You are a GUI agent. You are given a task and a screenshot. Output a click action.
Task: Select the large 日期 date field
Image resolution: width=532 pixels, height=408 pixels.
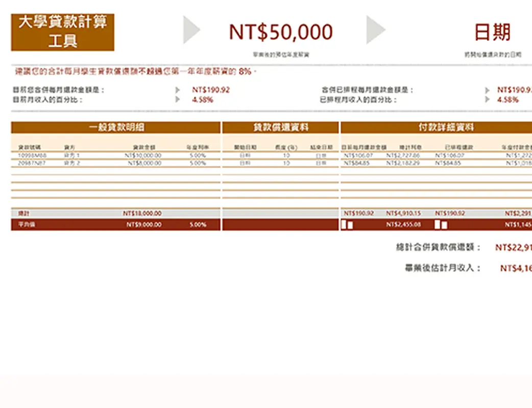coord(492,32)
